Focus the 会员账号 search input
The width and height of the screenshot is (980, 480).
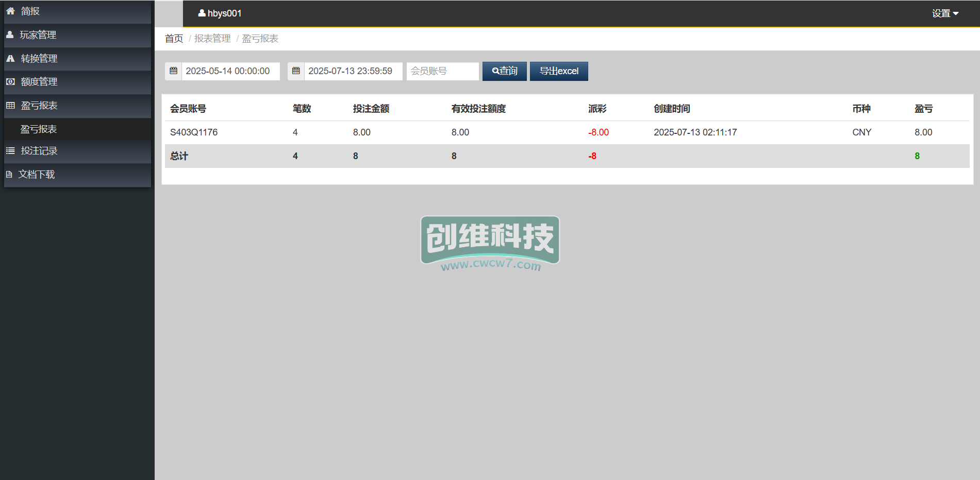[x=442, y=71]
